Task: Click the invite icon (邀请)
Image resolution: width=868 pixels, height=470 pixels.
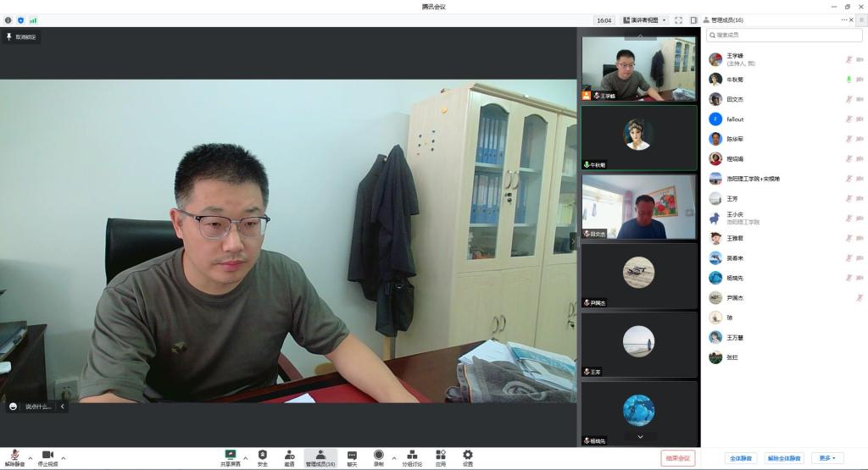Action: [x=289, y=455]
